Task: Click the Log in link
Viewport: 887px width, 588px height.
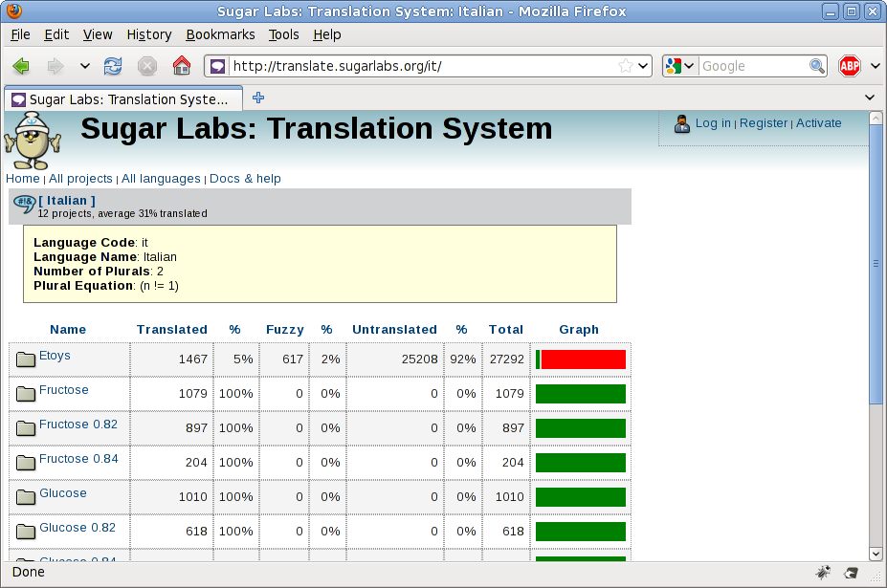Action: tap(713, 123)
